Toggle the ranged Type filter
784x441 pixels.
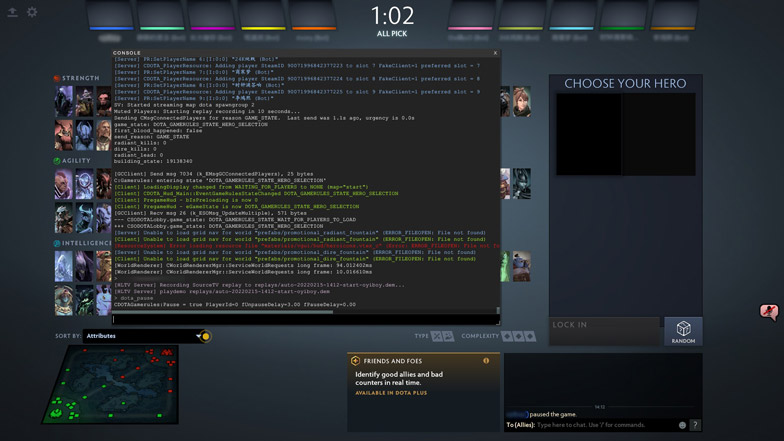pos(448,336)
